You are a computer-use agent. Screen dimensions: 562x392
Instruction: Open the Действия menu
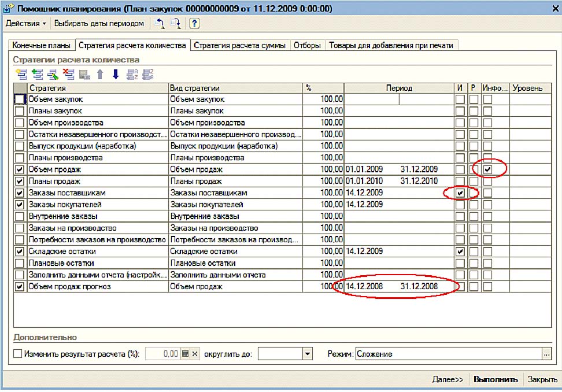[26, 23]
